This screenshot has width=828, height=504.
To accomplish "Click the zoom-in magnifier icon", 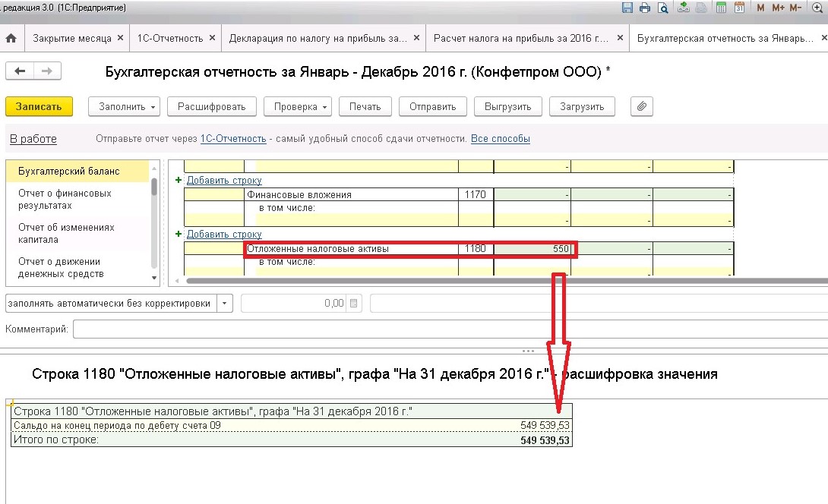I will 817,8.
